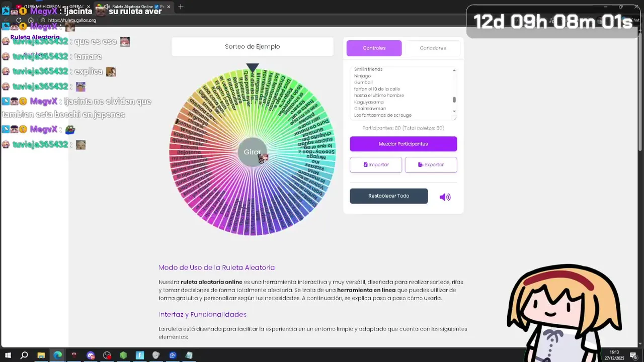Click the participants list scroll-up arrow

(x=454, y=70)
